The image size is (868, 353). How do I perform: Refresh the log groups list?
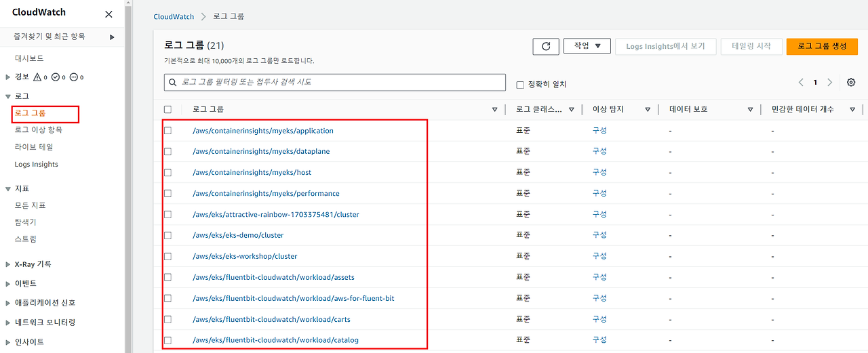click(546, 46)
